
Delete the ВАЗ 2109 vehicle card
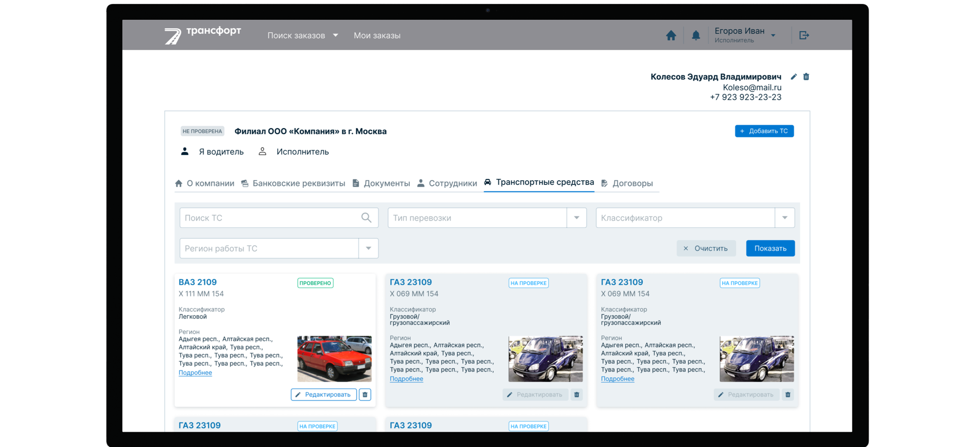(364, 394)
